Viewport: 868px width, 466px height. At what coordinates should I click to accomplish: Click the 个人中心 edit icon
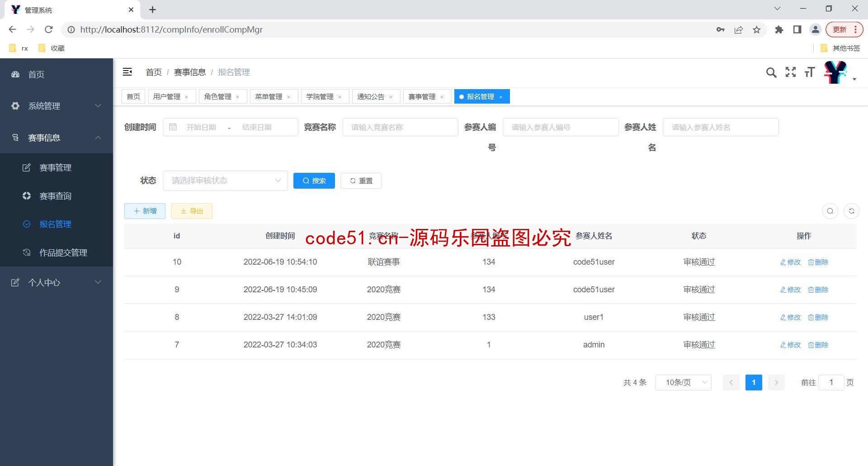(15, 282)
